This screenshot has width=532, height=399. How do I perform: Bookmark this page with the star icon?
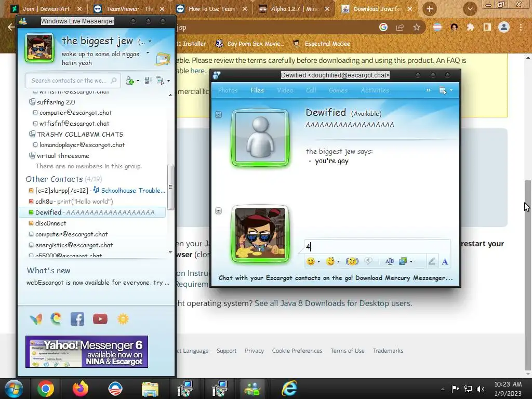coord(417,27)
